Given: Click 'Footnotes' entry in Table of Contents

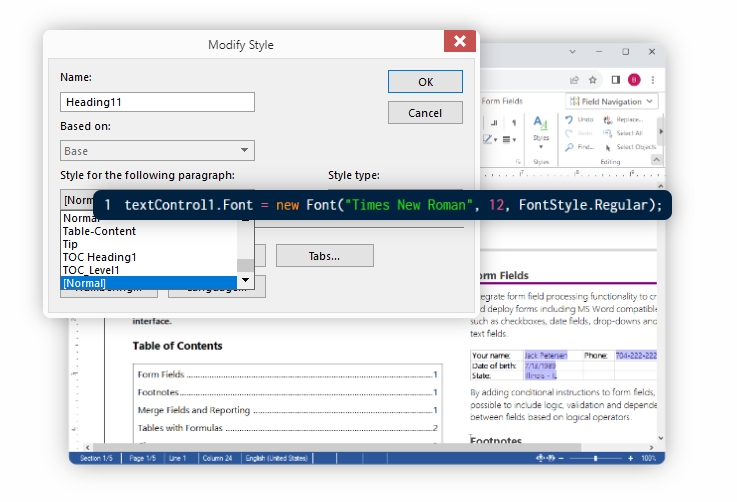Looking at the screenshot, I should (x=158, y=392).
